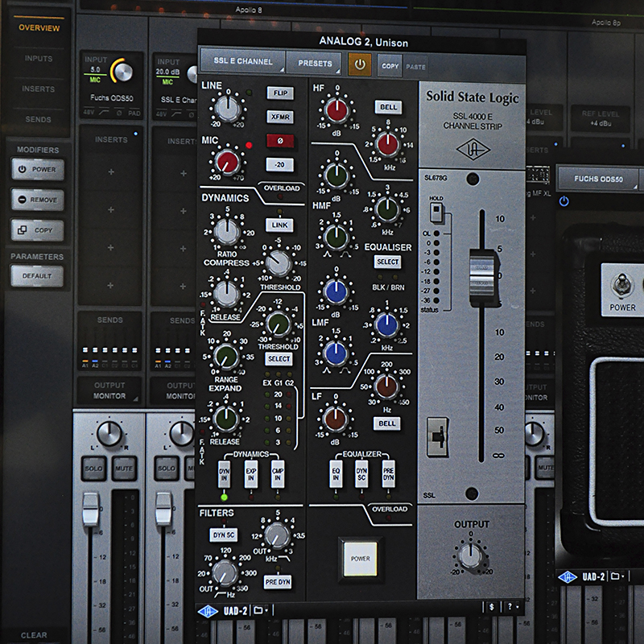Enable the XFMR transformer button

click(x=280, y=117)
